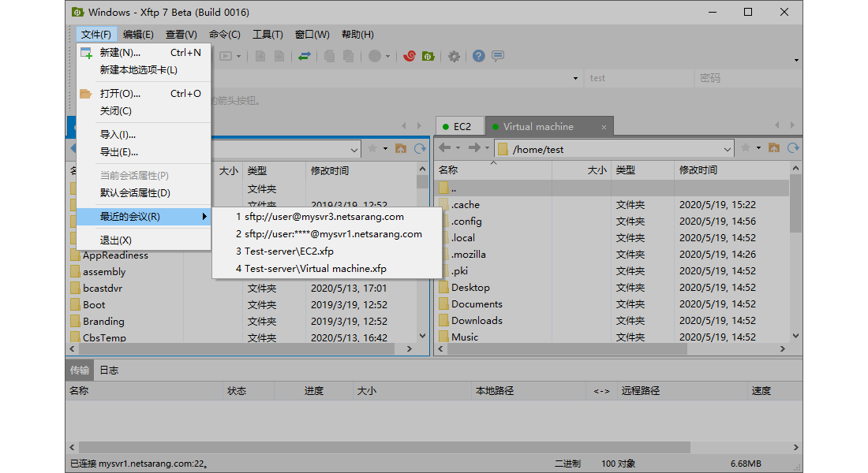This screenshot has width=868, height=473.
Task: Switch to the 传输 transfer tab
Action: coord(79,370)
